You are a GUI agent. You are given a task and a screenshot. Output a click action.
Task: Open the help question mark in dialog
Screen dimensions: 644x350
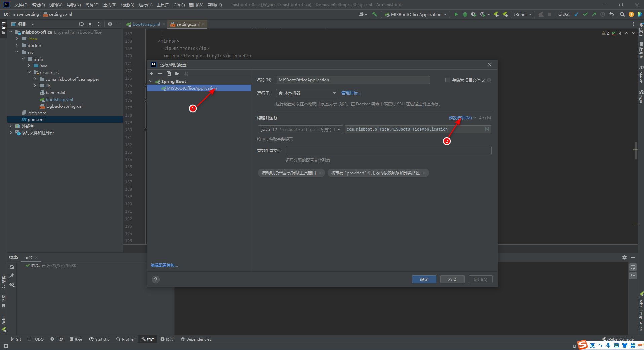coord(156,279)
